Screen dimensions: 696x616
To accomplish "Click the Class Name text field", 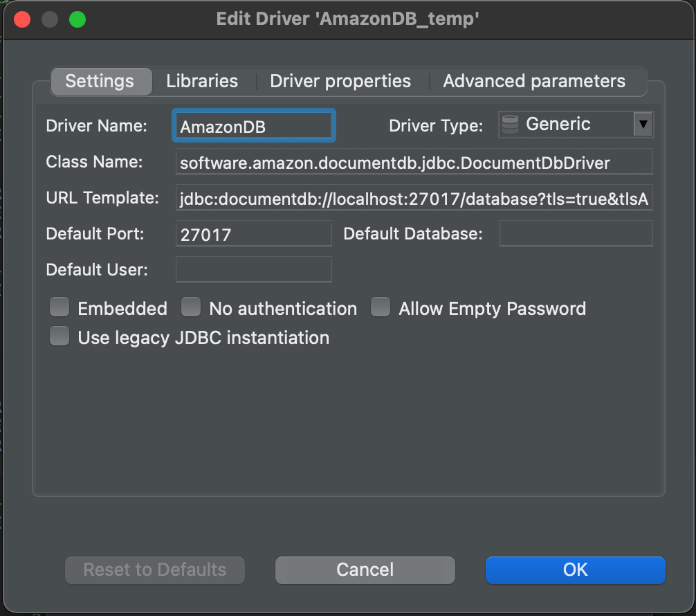I will pyautogui.click(x=414, y=162).
